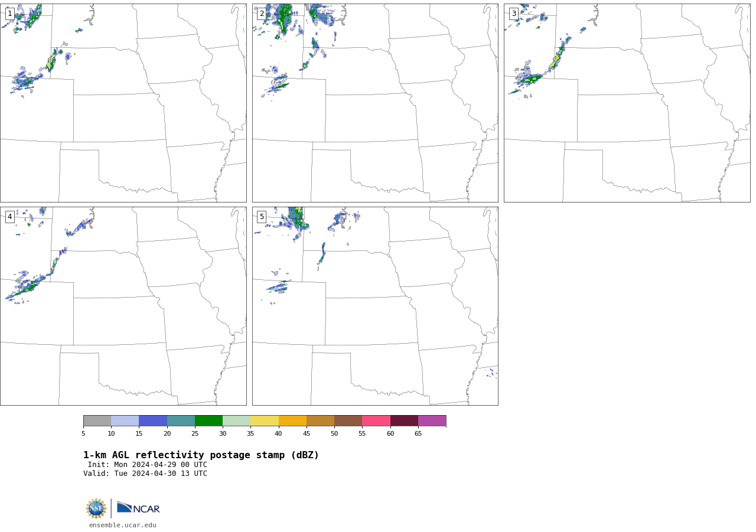Viewport: 756px width, 532px height.
Task: Click the number label 5 on fifth panel
Action: point(262,217)
